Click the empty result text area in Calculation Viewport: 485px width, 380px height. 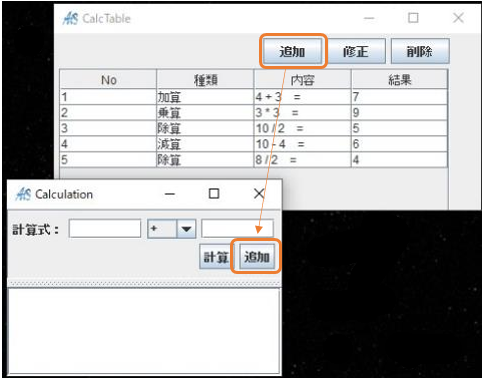click(144, 331)
